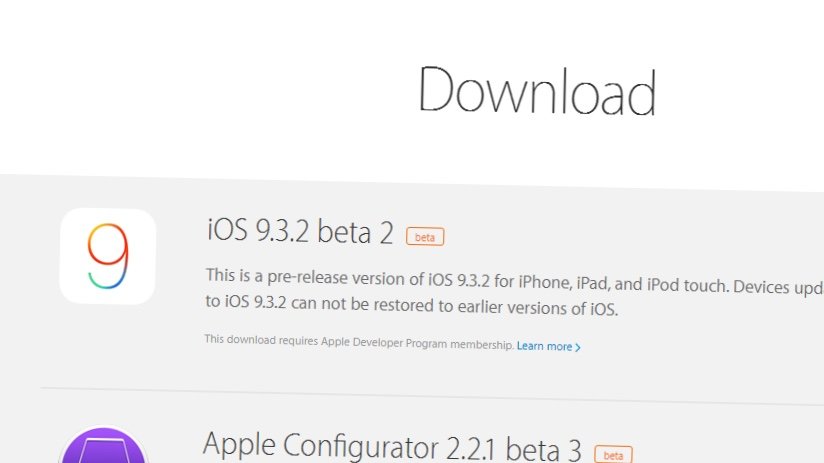Screen dimensions: 824x463
Task: Open the iOS 9.3.2 beta 2 title
Action: 300,231
